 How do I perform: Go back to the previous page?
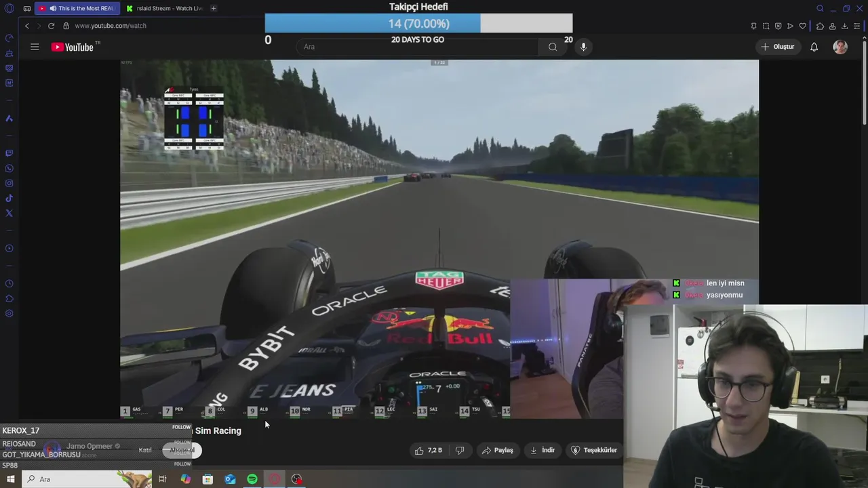click(27, 26)
